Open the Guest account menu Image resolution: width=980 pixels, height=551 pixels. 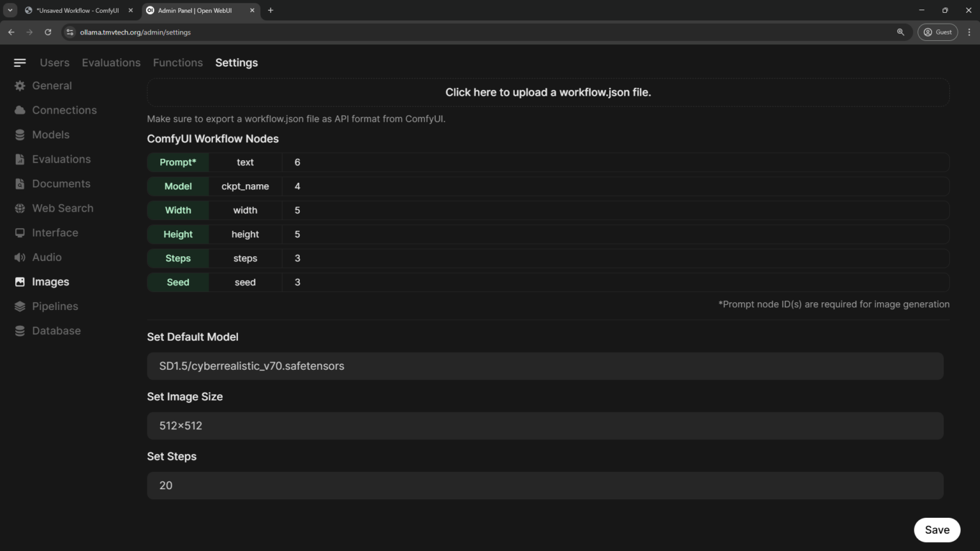tap(937, 32)
